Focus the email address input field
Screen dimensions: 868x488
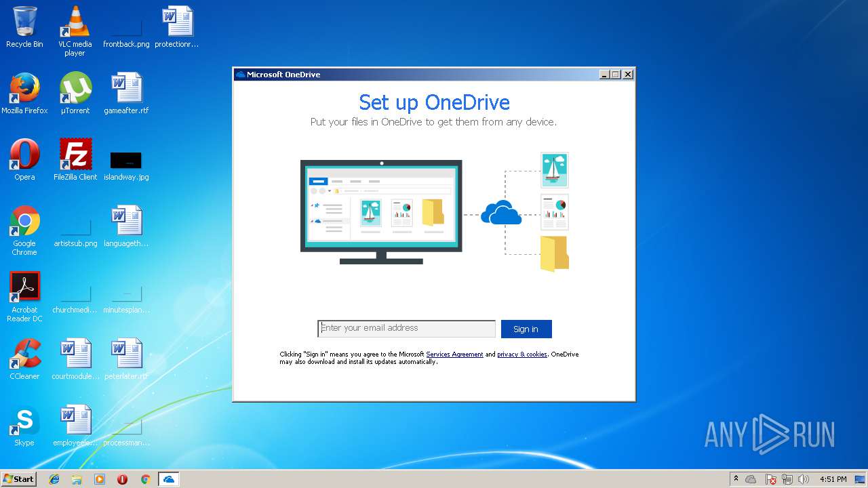point(407,329)
